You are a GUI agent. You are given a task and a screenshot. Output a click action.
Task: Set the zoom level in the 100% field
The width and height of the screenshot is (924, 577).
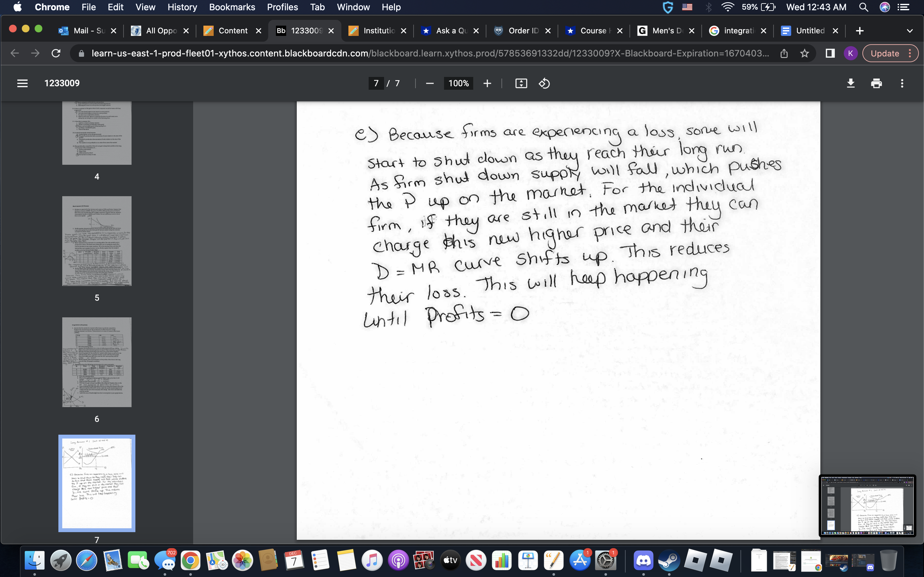tap(458, 83)
